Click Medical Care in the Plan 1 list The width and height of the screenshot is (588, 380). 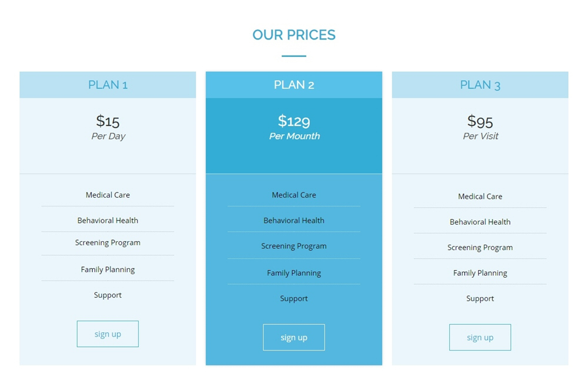108,195
